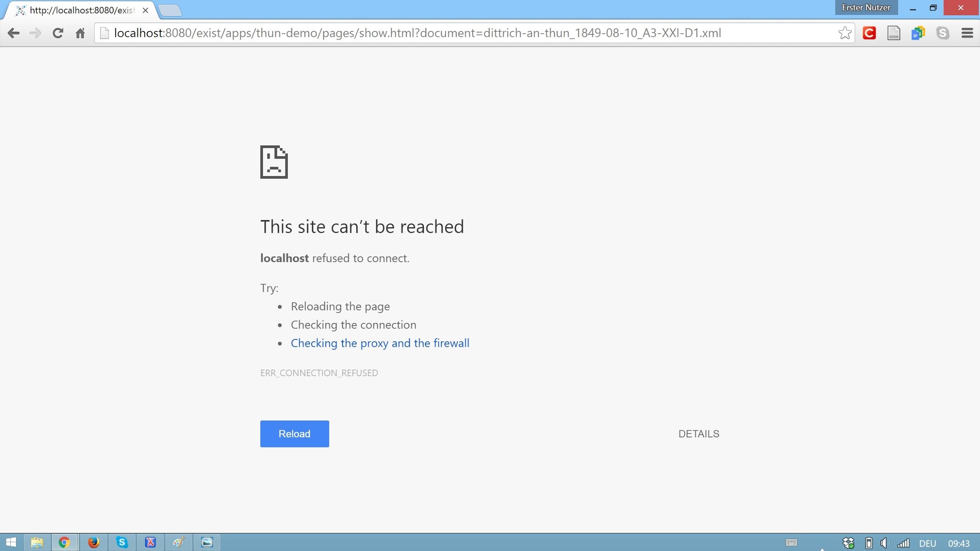The width and height of the screenshot is (980, 551).
Task: Open the red C extension icon
Action: pos(869,33)
